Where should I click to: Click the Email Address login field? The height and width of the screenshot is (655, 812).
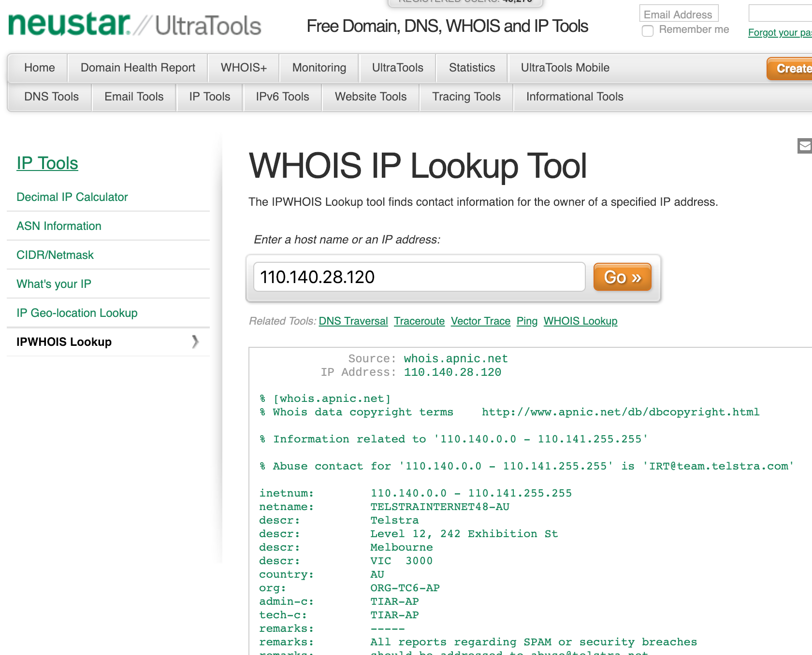[679, 14]
